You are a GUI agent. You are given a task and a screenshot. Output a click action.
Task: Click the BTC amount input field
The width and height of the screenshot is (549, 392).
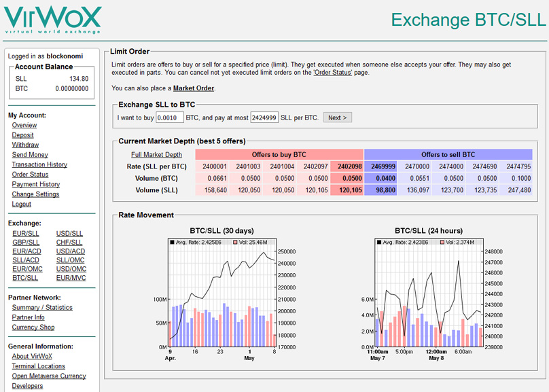pos(169,118)
